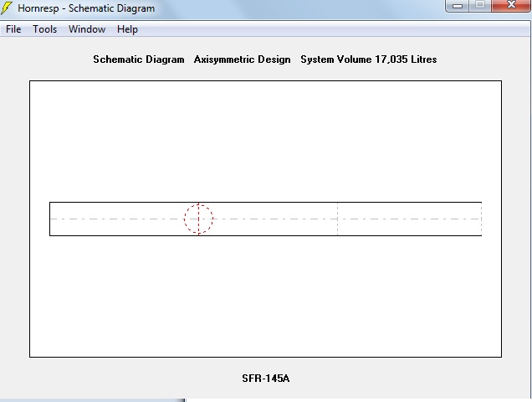This screenshot has width=532, height=402.
Task: Click the 'SFR-145A' label
Action: [266, 379]
